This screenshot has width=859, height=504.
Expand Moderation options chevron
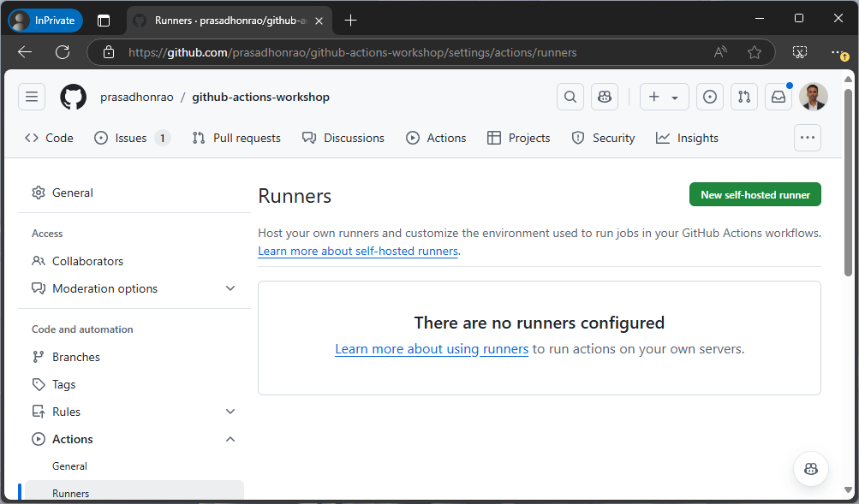[x=230, y=288]
